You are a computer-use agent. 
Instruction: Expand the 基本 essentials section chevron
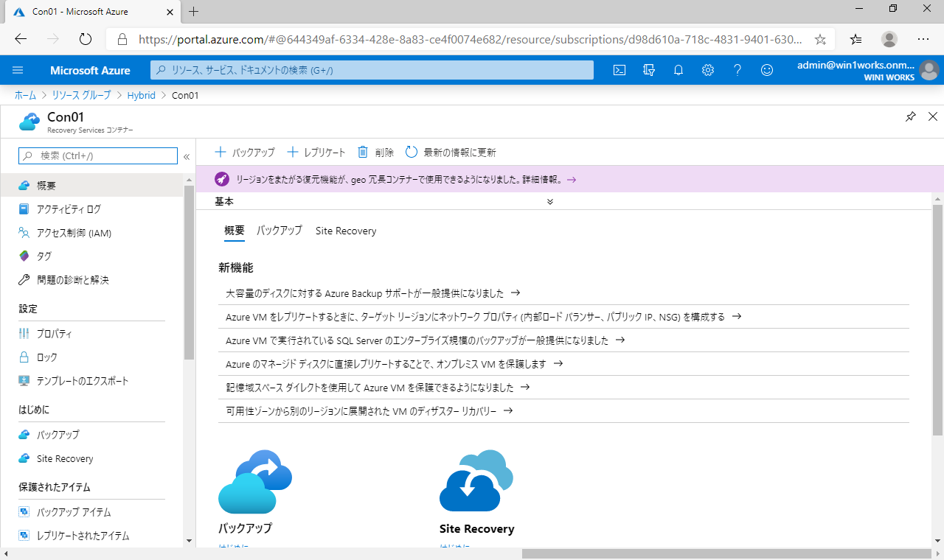point(550,201)
